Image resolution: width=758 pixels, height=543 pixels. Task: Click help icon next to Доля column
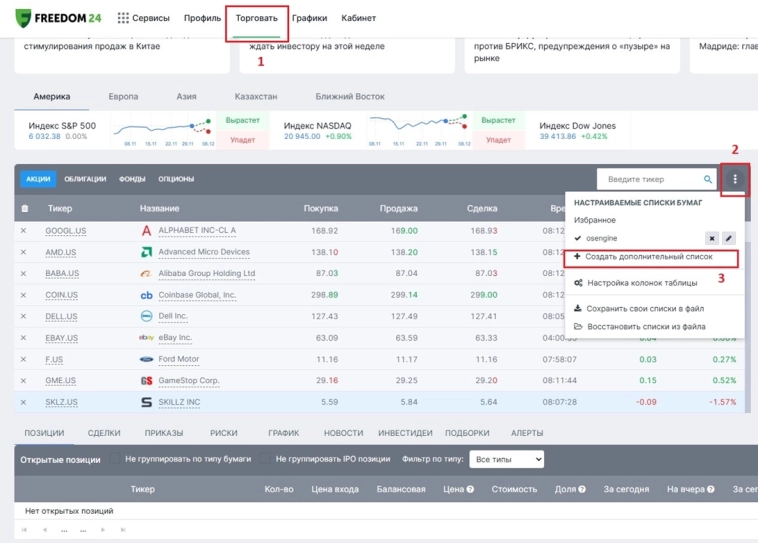pyautogui.click(x=582, y=489)
